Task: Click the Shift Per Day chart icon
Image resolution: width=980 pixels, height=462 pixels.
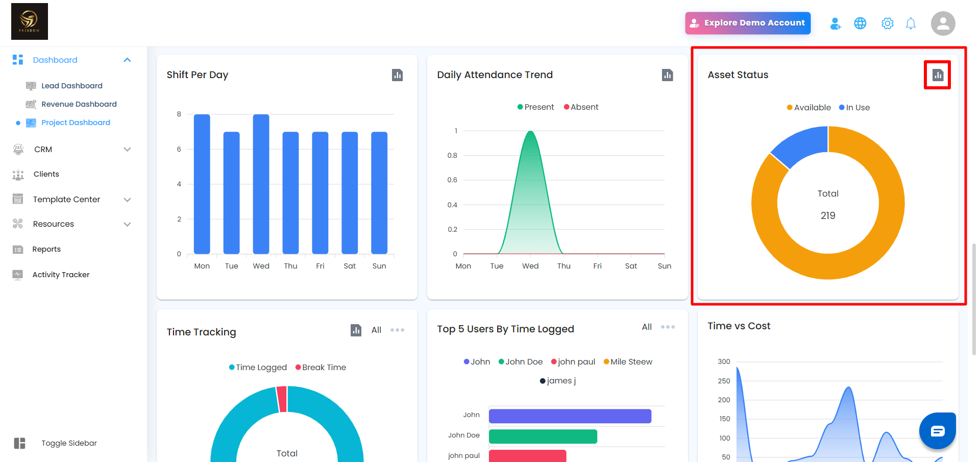Action: [397, 75]
